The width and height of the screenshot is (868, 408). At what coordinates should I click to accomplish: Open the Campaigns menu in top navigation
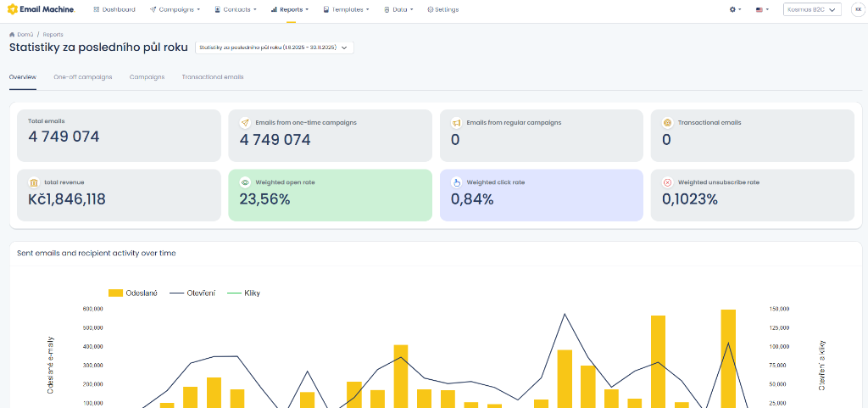click(x=175, y=9)
